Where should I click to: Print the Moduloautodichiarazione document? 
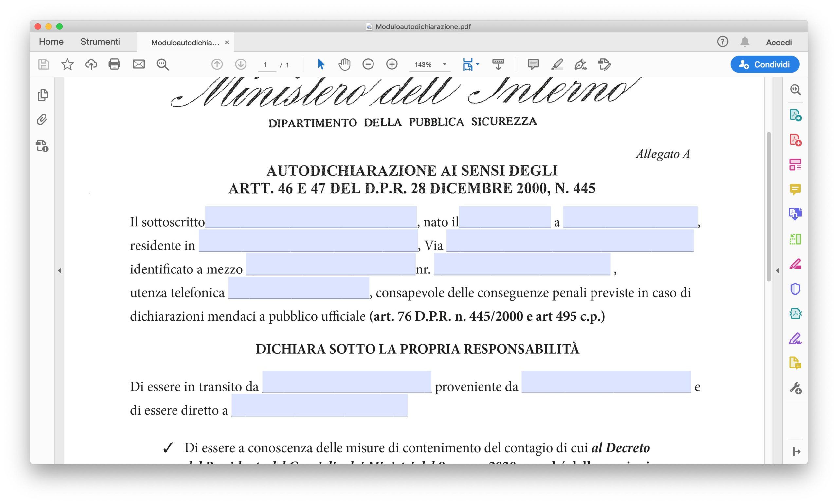click(x=114, y=64)
